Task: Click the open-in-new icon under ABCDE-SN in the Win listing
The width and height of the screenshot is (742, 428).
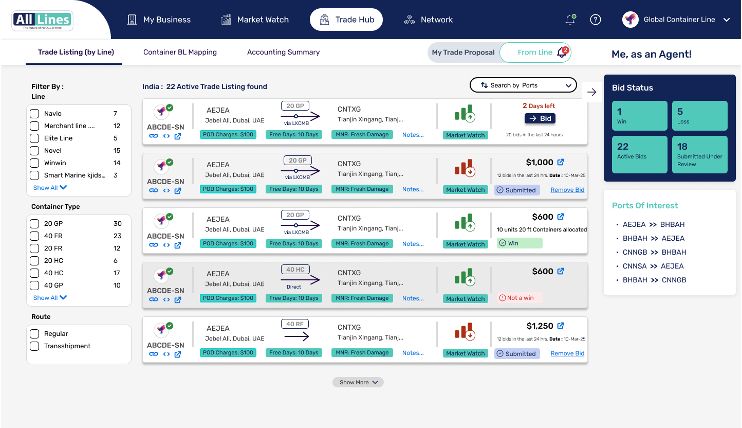Action: point(177,245)
